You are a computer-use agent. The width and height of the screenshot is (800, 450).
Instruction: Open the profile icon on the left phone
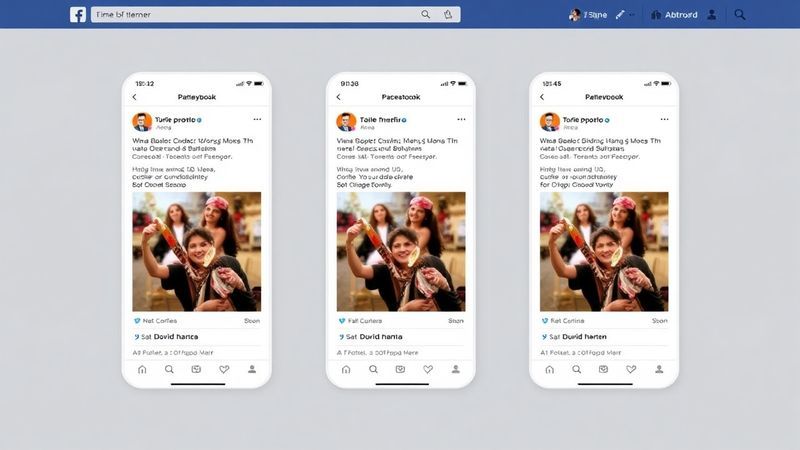(252, 369)
